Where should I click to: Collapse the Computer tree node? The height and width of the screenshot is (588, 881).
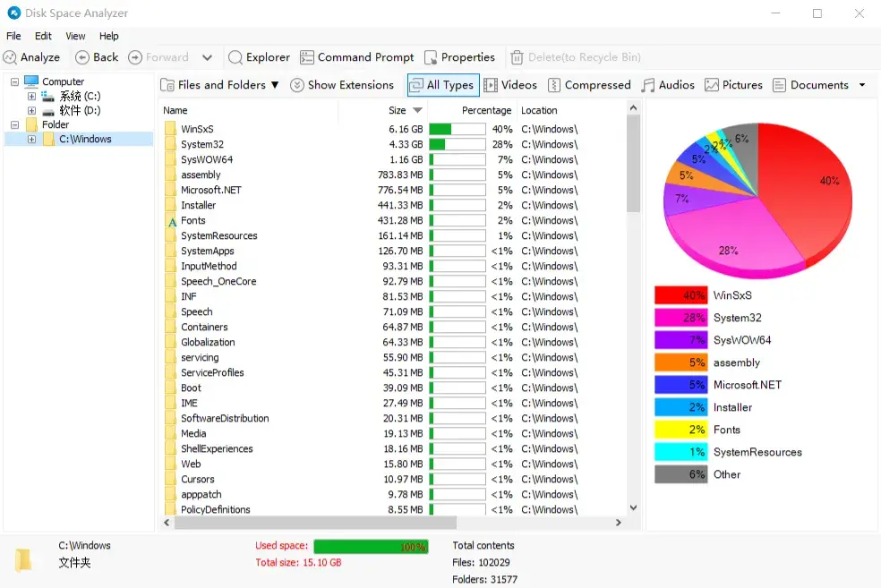14,82
